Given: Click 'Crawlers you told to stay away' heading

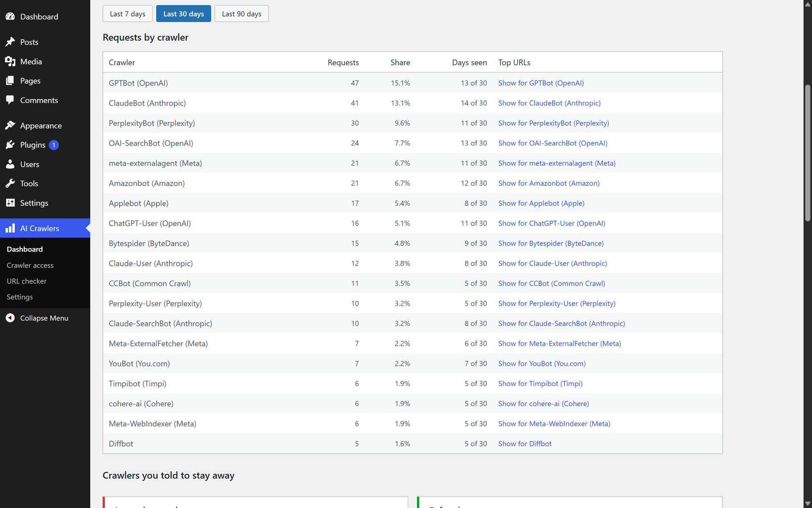Looking at the screenshot, I should click(x=168, y=475).
